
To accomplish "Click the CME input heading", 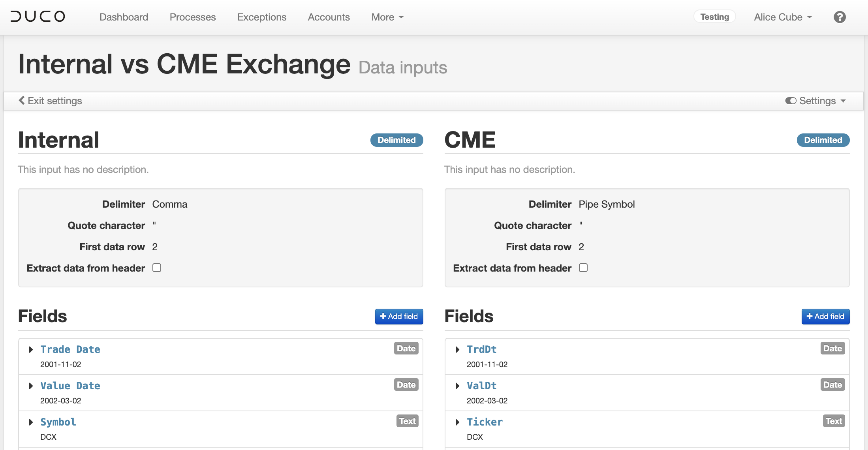I will coord(470,140).
